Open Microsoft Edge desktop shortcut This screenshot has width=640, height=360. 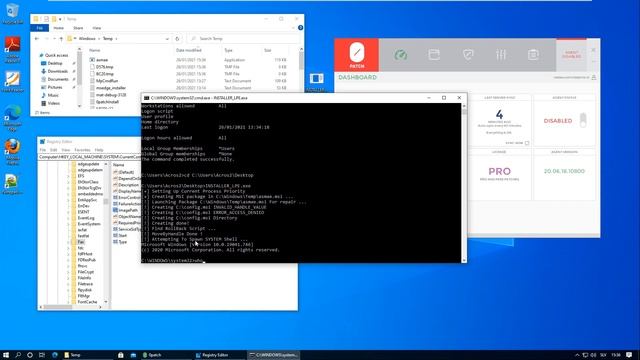tap(13, 117)
